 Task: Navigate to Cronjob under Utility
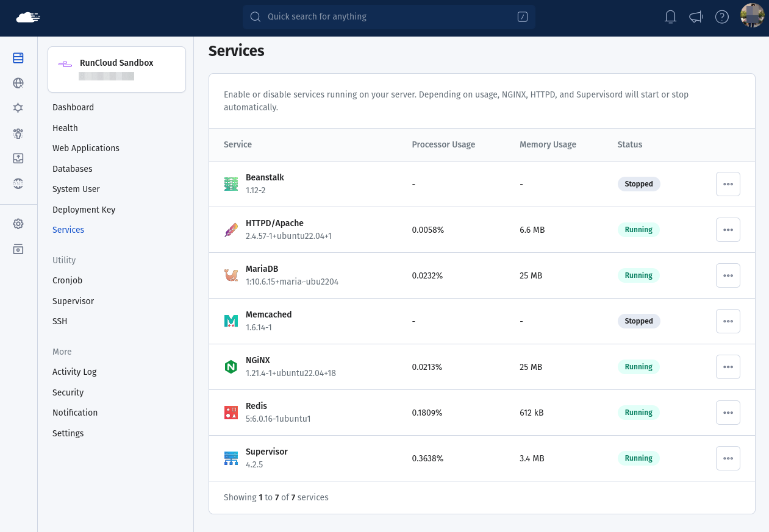(x=67, y=280)
